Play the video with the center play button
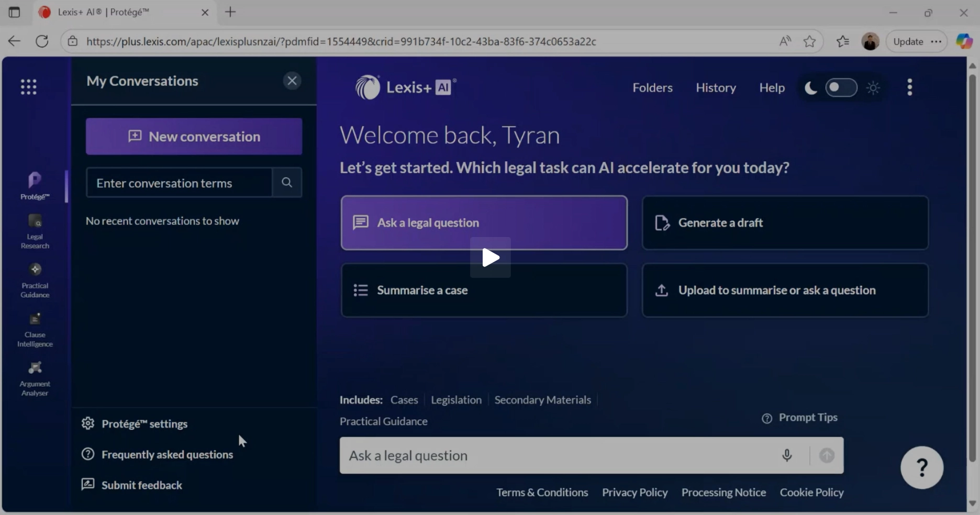This screenshot has height=515, width=980. coord(490,257)
